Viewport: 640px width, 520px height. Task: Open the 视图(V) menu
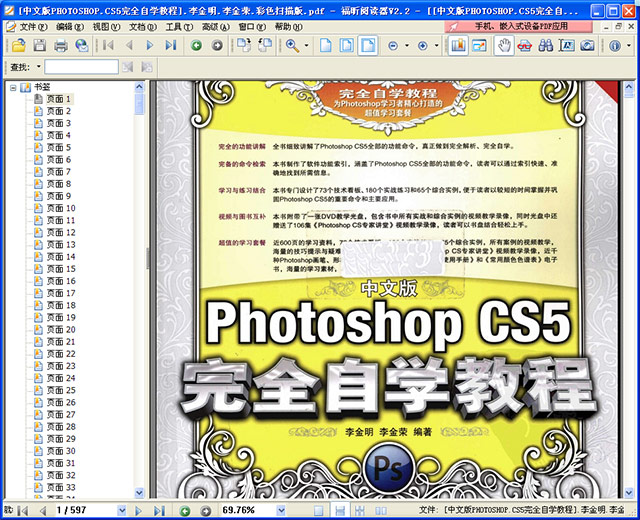(107, 27)
